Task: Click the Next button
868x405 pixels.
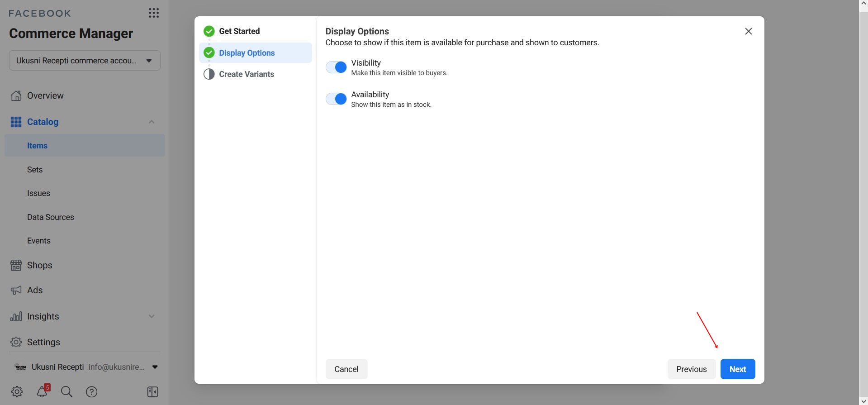Action: [737, 369]
